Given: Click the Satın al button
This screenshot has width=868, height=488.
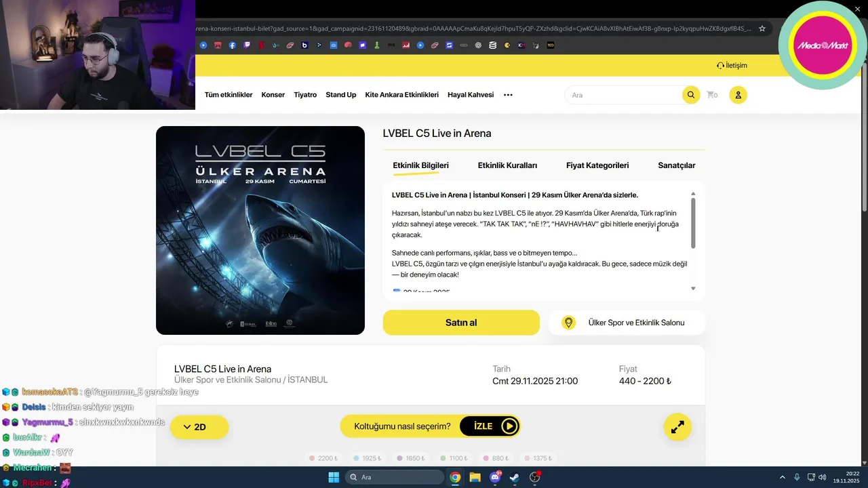Looking at the screenshot, I should (461, 323).
